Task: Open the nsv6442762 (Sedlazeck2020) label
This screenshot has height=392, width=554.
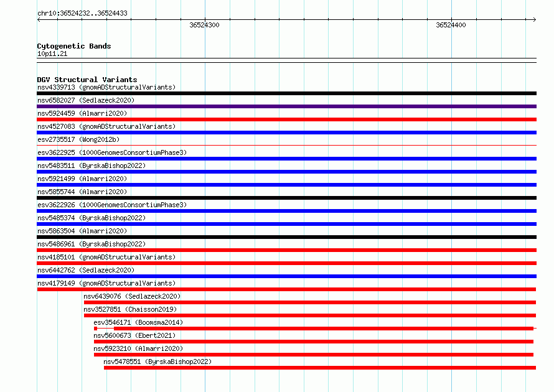Action: click(x=86, y=270)
